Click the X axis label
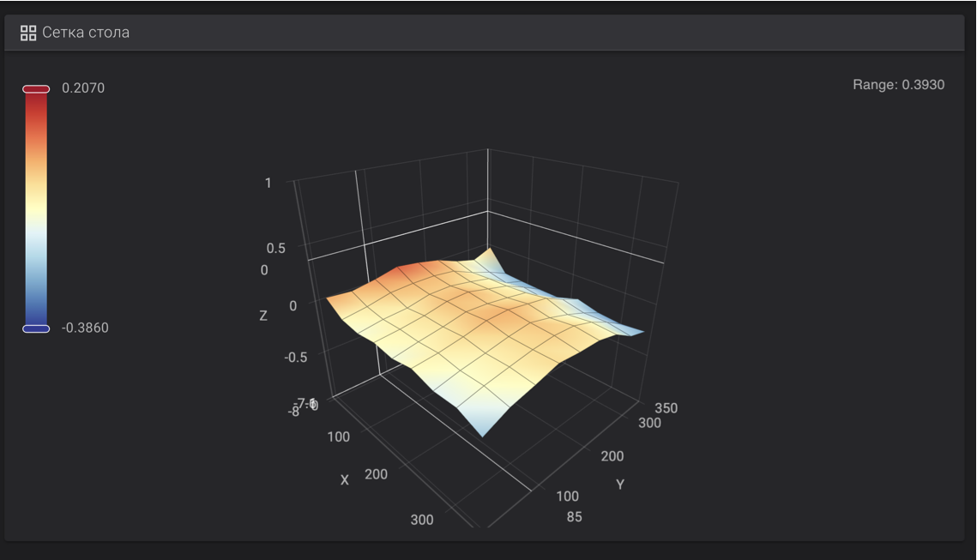This screenshot has height=560, width=977. [345, 480]
